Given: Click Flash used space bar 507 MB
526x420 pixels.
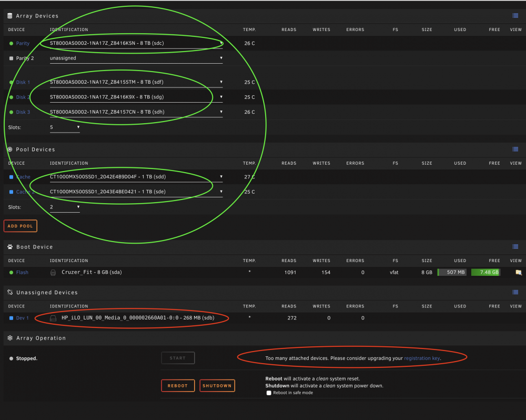Looking at the screenshot, I should pyautogui.click(x=452, y=272).
